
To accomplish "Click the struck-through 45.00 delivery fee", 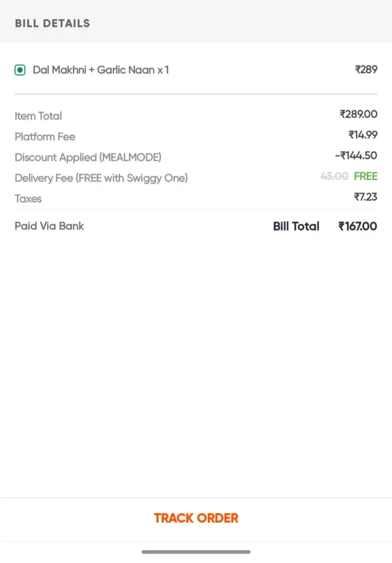I will [334, 176].
